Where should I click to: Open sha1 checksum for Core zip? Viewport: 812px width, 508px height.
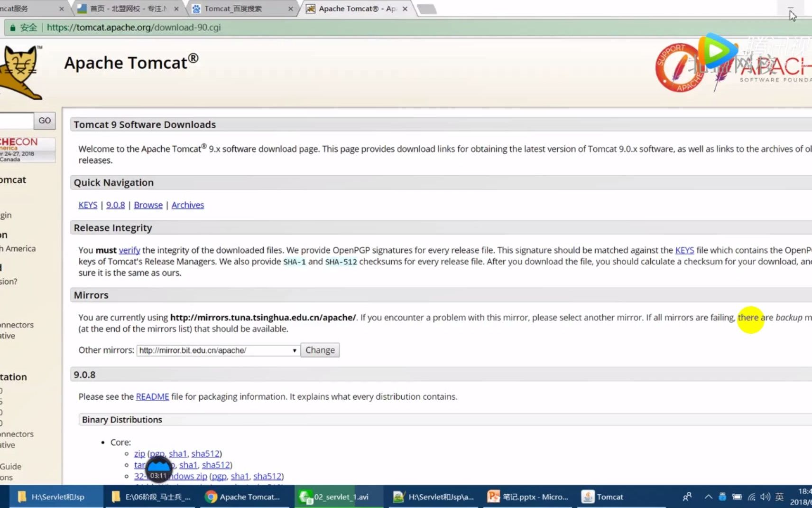click(178, 454)
